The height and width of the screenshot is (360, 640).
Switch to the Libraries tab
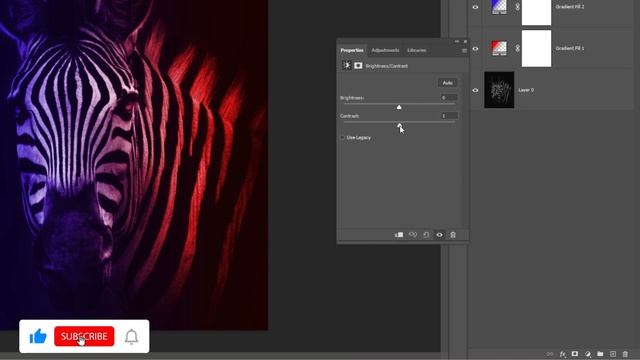(x=417, y=50)
